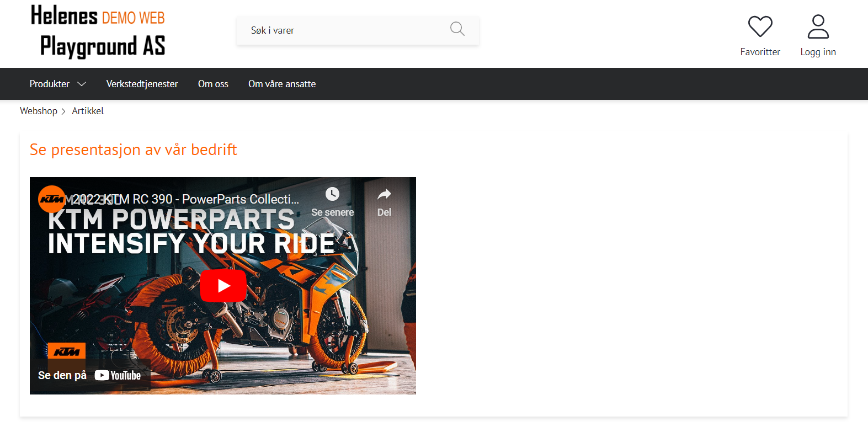868x432 pixels.
Task: Play the YouTube video
Action: pos(223,286)
